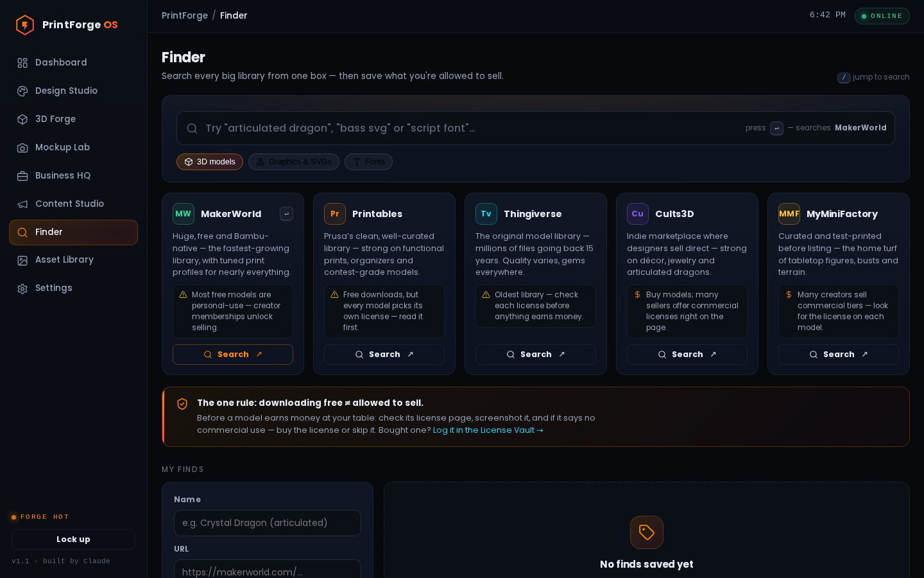This screenshot has width=924, height=578.
Task: Open Content Studio megaphone icon
Action: tap(22, 204)
